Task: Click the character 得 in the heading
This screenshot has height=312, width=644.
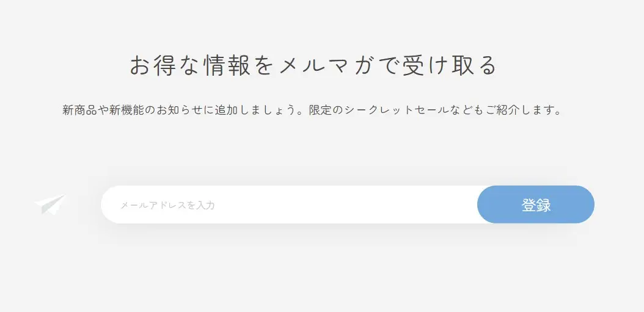Action: 165,66
